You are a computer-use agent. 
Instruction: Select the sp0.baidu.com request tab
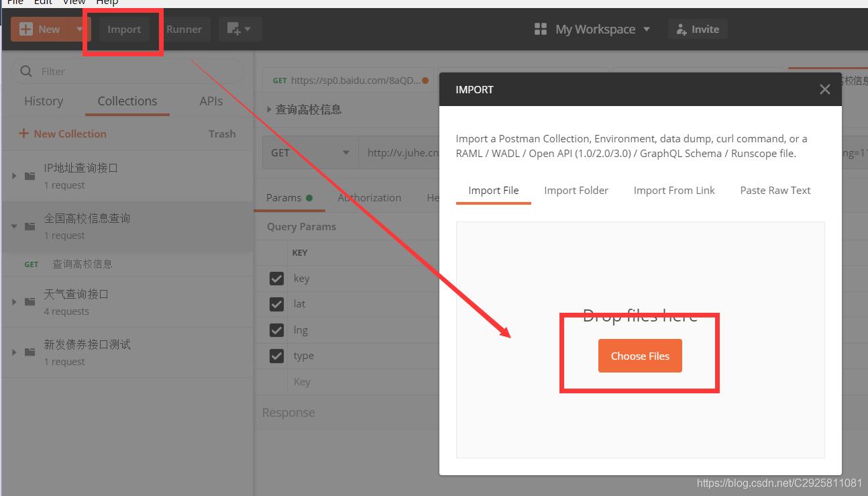(x=347, y=81)
